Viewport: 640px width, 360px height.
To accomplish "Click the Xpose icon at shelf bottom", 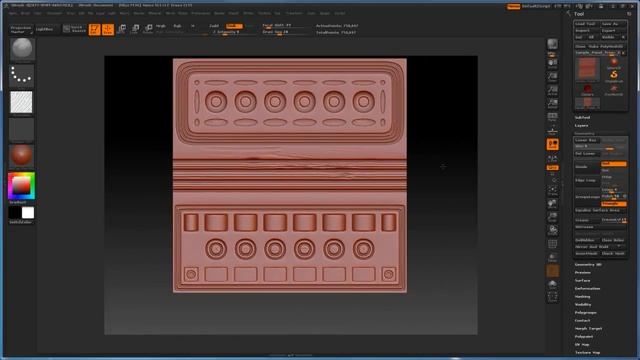I will [x=553, y=297].
